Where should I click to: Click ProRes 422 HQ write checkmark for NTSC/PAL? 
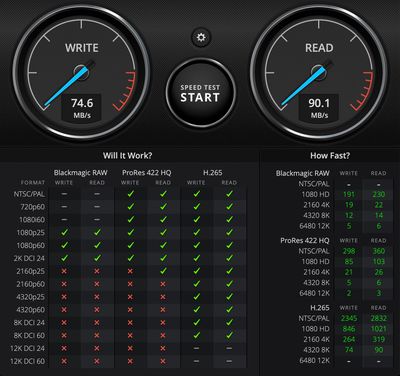pyautogui.click(x=131, y=194)
